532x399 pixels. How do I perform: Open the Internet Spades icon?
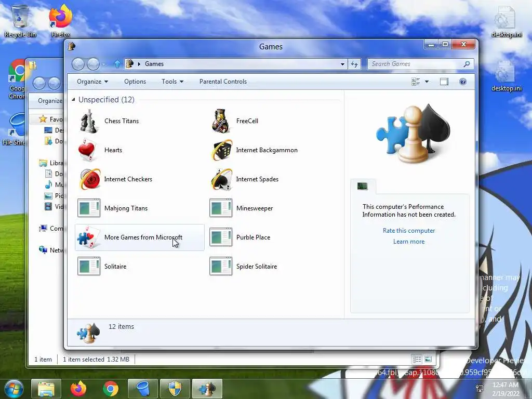tap(221, 179)
